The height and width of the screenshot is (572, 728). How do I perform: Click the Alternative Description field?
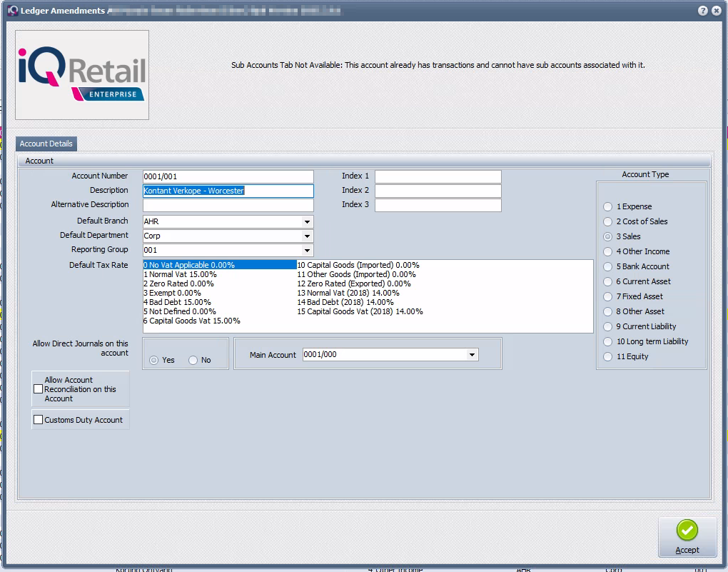pos(228,205)
